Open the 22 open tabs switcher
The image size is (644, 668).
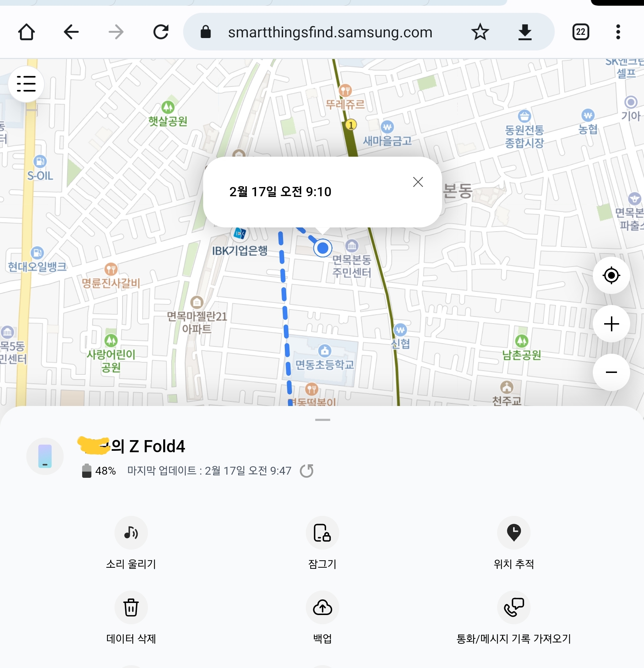pos(581,32)
